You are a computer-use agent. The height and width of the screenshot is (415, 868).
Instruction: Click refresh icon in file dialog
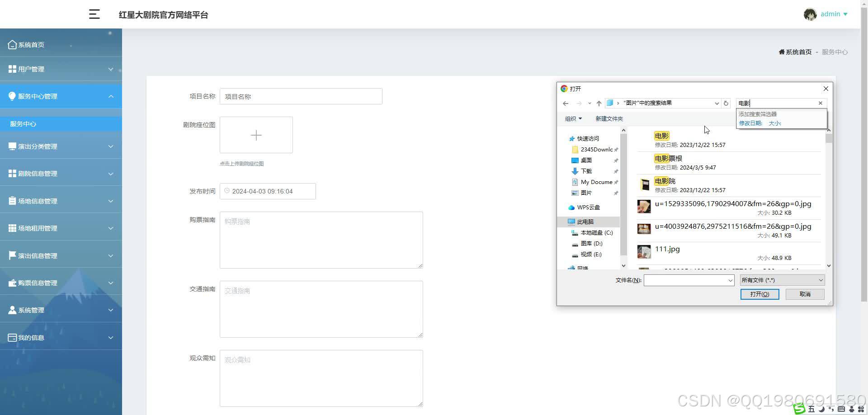click(x=726, y=103)
